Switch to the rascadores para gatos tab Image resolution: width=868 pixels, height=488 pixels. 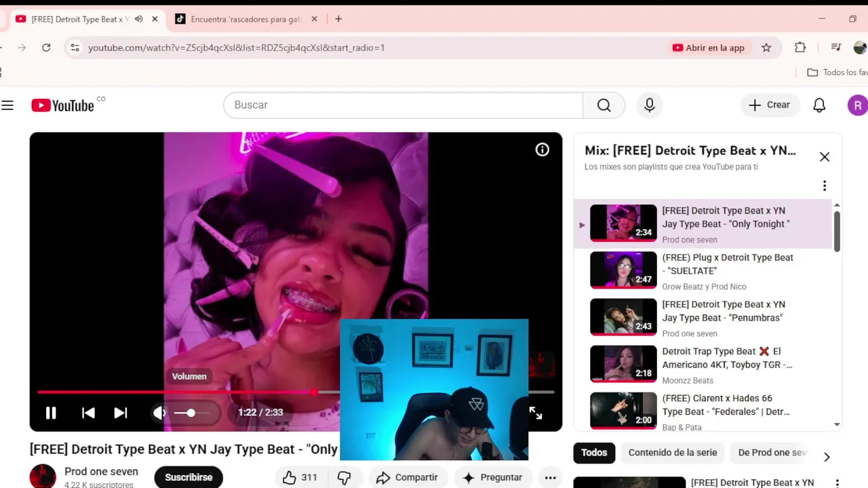pos(245,19)
